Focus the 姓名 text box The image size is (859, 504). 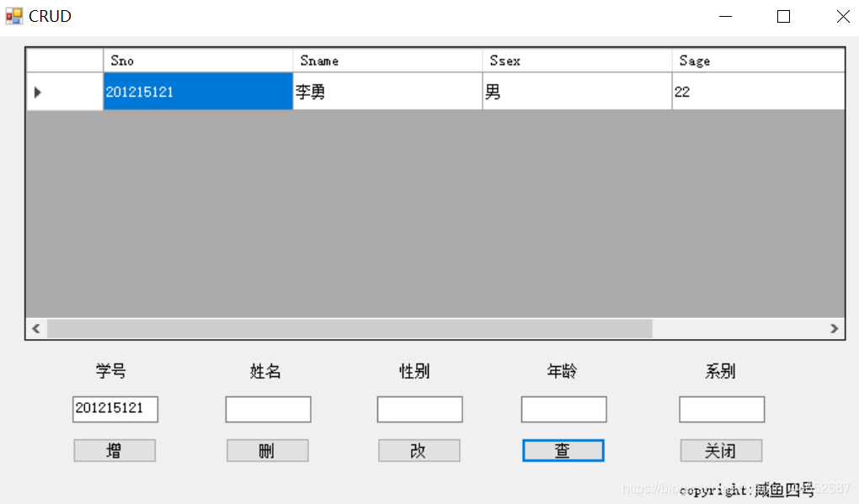tap(268, 409)
